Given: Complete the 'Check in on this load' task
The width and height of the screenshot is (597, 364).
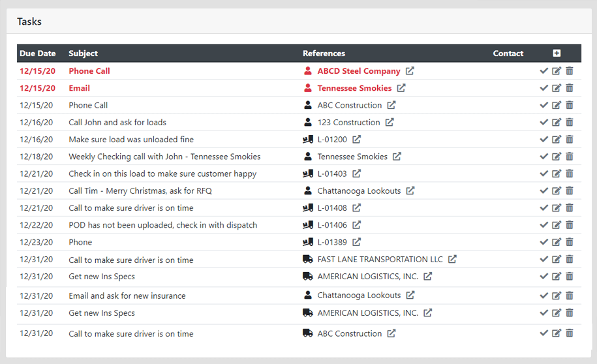Looking at the screenshot, I should (543, 174).
